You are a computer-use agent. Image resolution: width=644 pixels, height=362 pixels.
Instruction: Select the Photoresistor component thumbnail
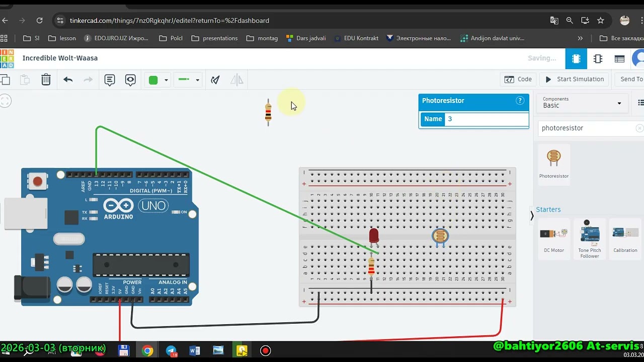[x=554, y=164]
